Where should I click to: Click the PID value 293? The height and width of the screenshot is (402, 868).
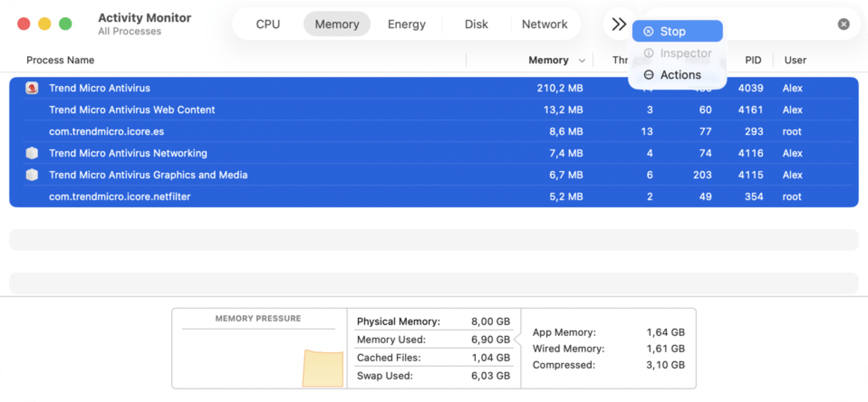(754, 131)
